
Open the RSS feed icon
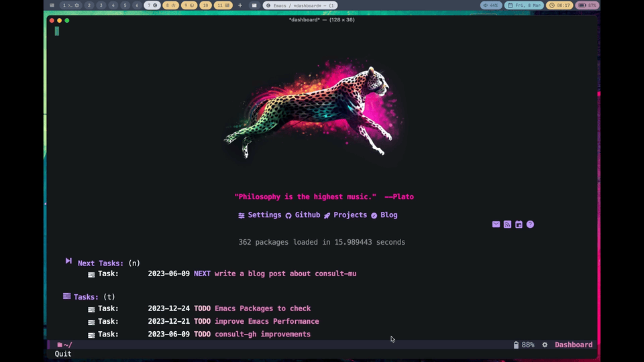tap(507, 224)
